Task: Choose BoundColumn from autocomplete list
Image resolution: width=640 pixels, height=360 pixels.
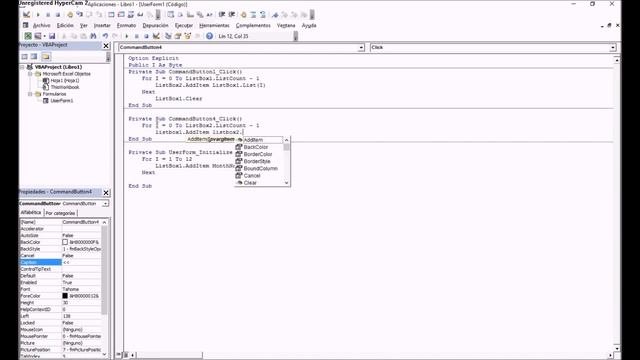Action: [x=259, y=168]
